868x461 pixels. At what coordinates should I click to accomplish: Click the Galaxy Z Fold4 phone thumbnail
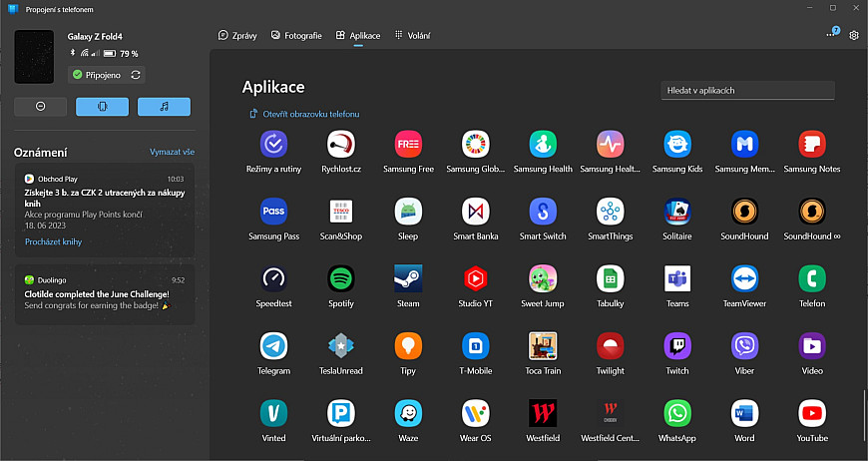click(34, 57)
